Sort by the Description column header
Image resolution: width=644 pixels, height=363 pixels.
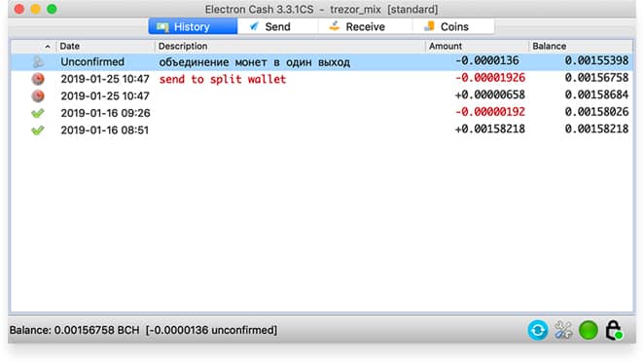pos(183,46)
